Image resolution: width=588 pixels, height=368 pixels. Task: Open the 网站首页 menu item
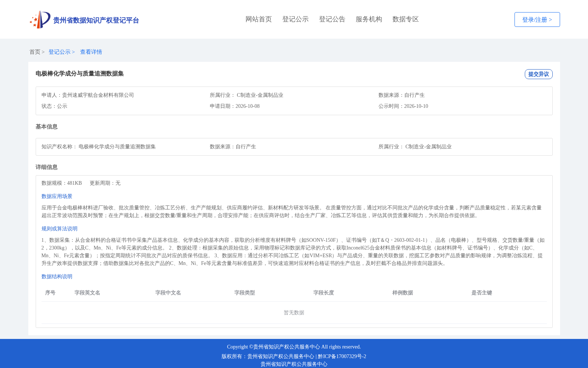[259, 19]
